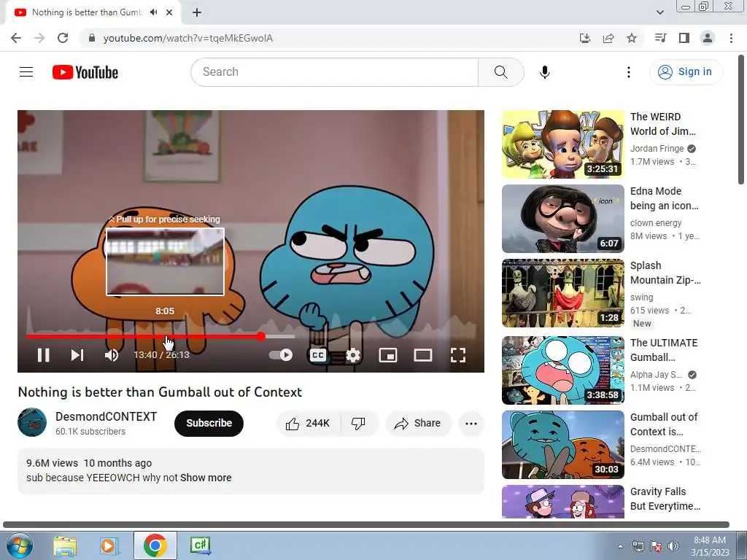Open media control button in Chrome toolbar
The width and height of the screenshot is (747, 560).
tap(660, 38)
